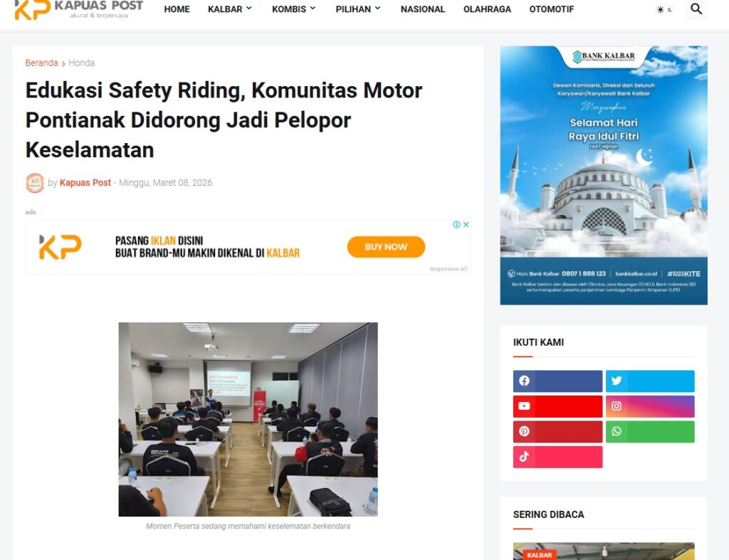Open Kapuas Post author link
729x560 pixels.
click(x=85, y=183)
